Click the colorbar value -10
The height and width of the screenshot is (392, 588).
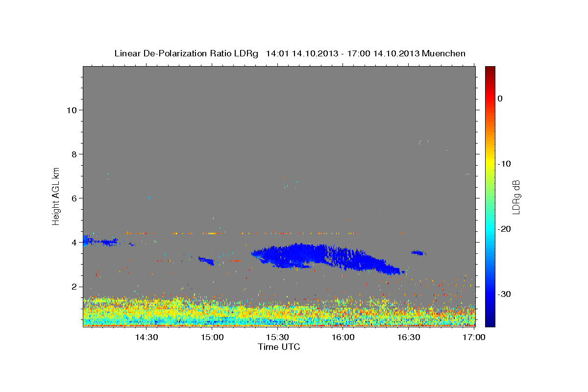pos(504,164)
